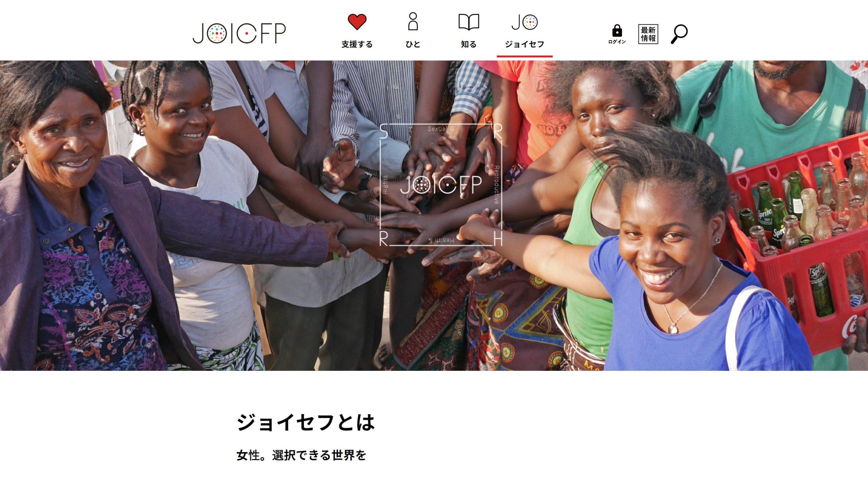
Task: Open search with the magnifying glass icon
Action: coord(679,34)
